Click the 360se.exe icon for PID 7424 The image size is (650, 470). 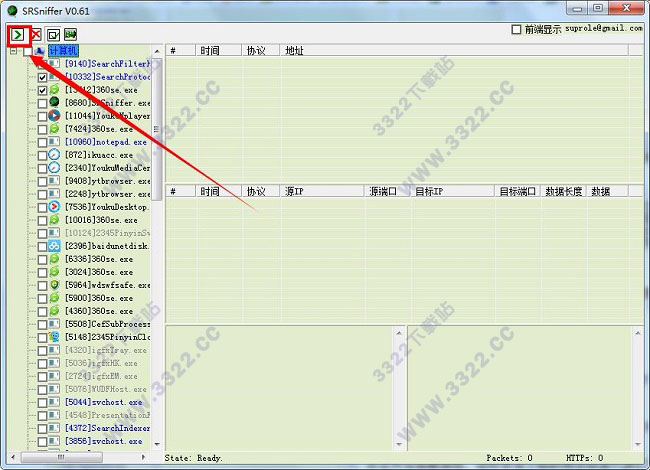click(54, 129)
